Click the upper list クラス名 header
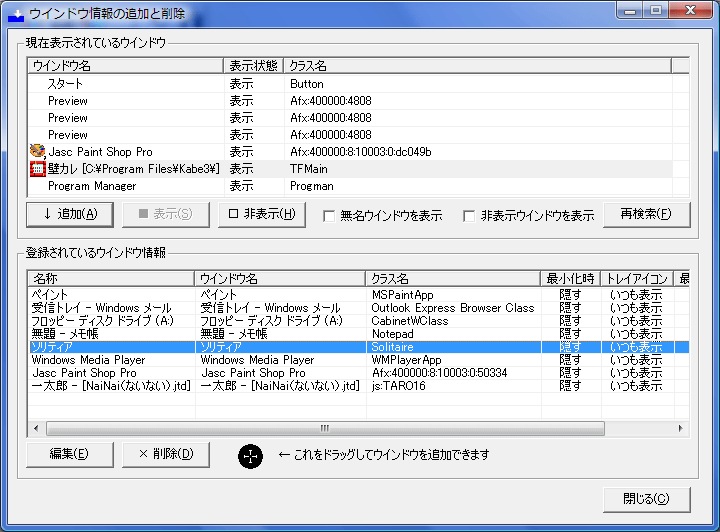This screenshot has height=532, width=720. [x=478, y=66]
